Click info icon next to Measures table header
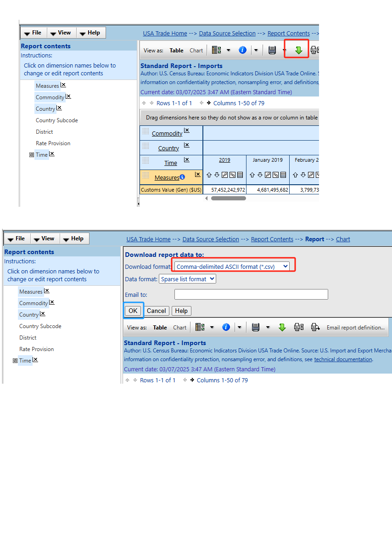This screenshot has height=539, width=392. click(182, 177)
